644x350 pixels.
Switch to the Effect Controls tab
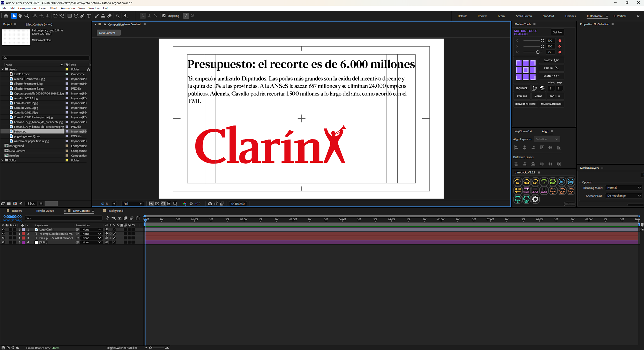click(39, 24)
